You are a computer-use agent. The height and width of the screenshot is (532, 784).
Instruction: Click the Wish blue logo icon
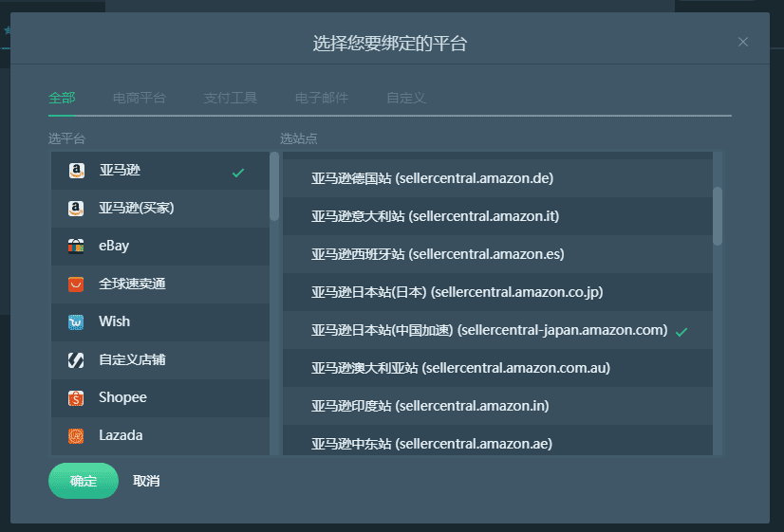coord(76,322)
